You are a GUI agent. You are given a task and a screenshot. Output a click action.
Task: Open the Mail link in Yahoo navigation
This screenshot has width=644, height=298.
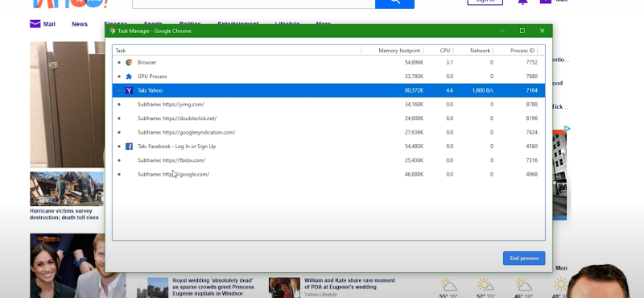(49, 24)
